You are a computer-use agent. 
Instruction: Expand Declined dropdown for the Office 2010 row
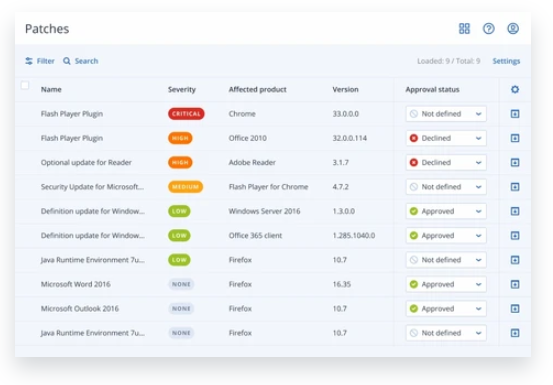point(446,138)
